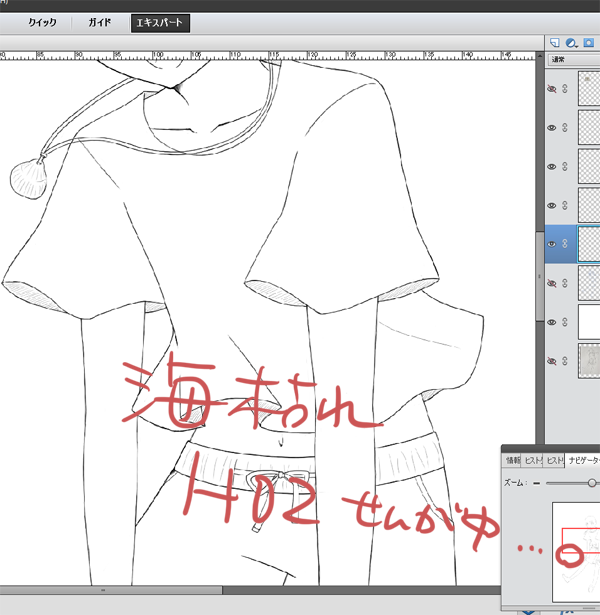Click the link icon on the fourth layer
Viewport: 600px width, 615px height.
[x=565, y=205]
